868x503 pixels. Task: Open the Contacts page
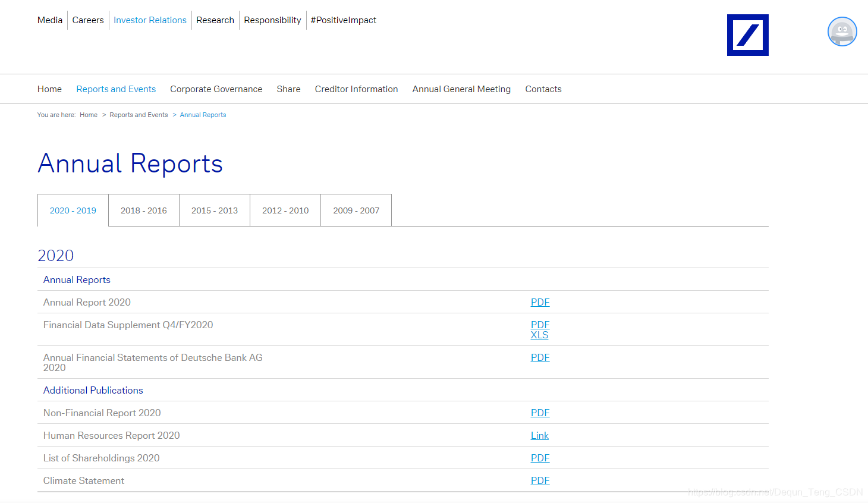tap(543, 89)
